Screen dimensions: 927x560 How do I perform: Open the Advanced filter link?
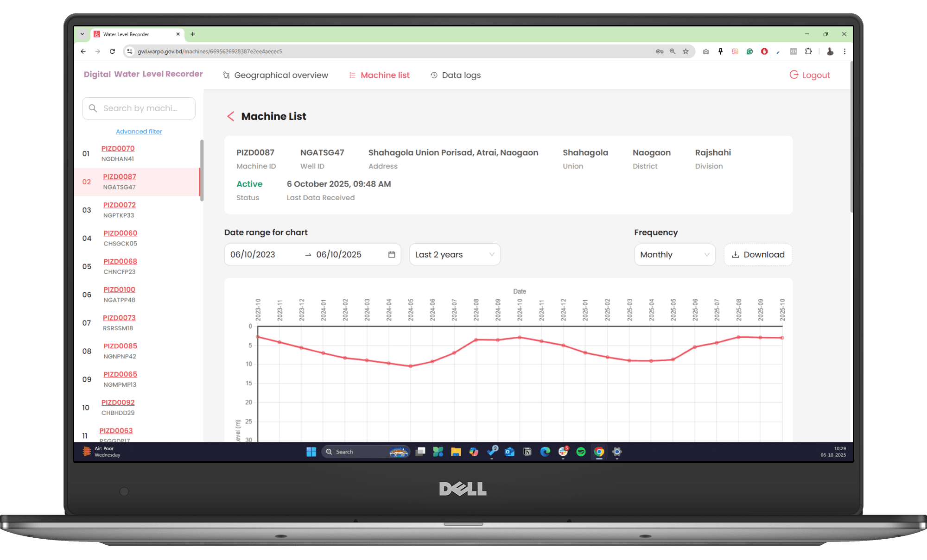139,132
